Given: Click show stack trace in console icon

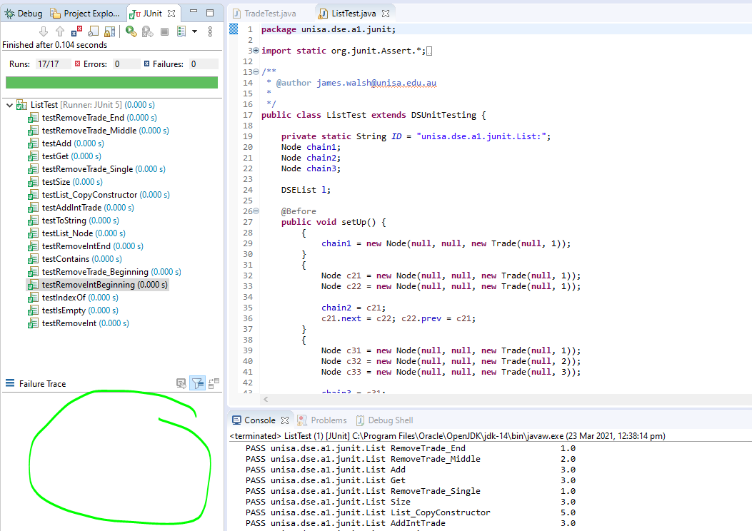Looking at the screenshot, I should click(181, 383).
